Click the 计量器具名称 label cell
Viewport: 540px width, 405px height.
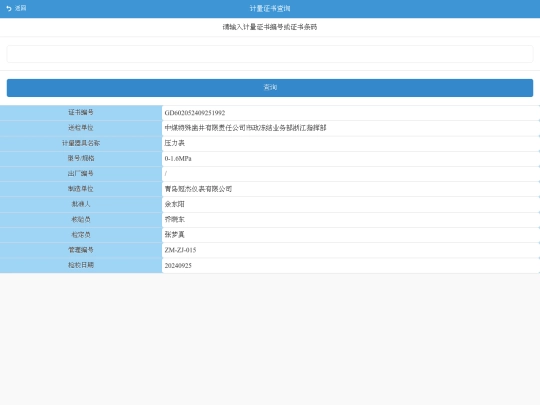(81, 143)
